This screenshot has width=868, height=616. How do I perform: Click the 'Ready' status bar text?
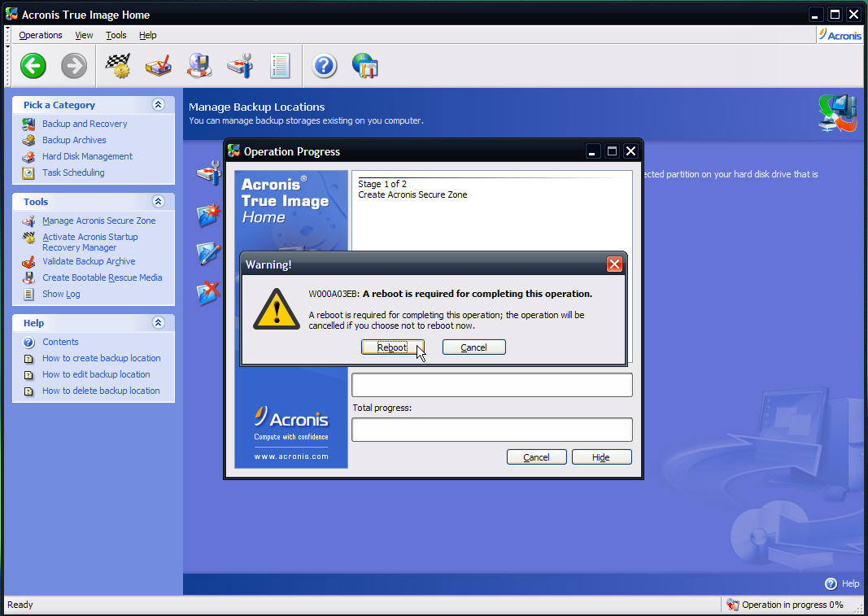(20, 605)
